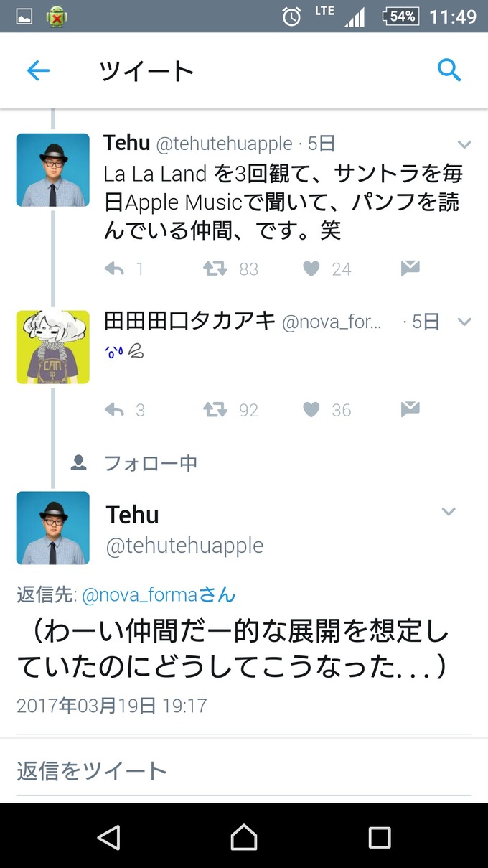Screen dimensions: 488x868
Task: Tap the follow person icon next to フォロー中
Action: pos(80,462)
